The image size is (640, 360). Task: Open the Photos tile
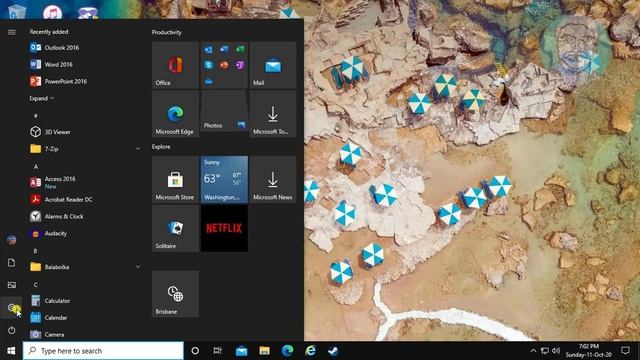(x=224, y=111)
